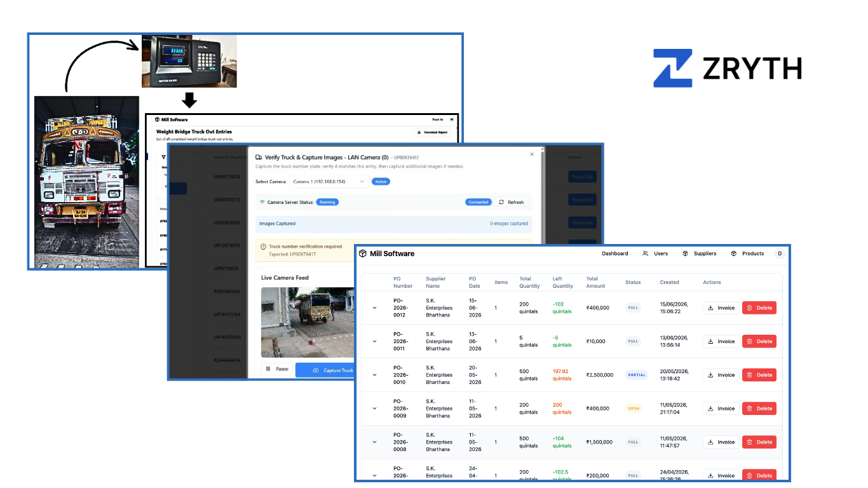Delete purchase order PO-2026-0011
The image size is (868, 488).
759,341
